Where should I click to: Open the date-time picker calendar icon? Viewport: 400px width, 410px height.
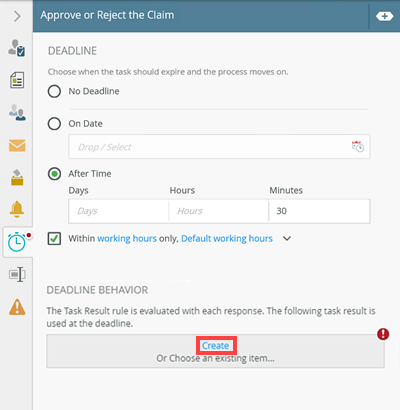tap(358, 146)
